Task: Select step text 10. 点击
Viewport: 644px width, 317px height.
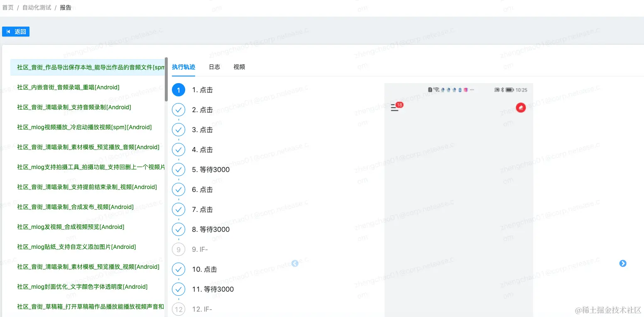Action: tap(204, 269)
